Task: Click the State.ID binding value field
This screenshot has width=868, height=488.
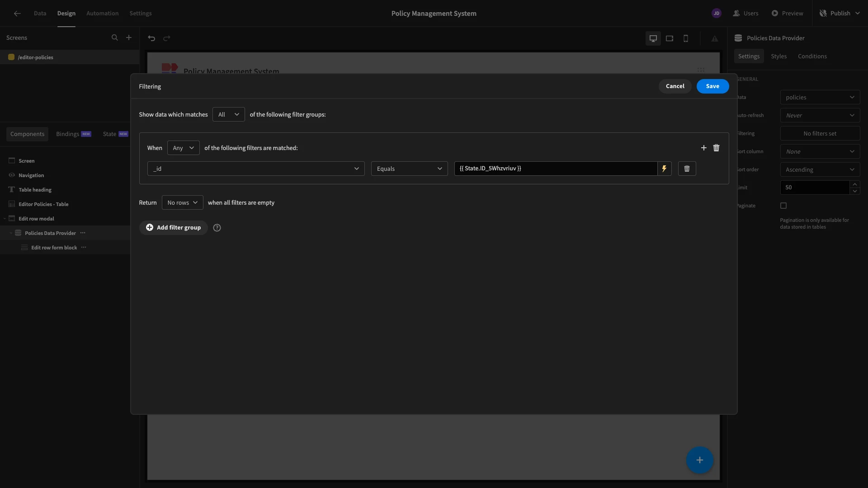Action: [555, 169]
